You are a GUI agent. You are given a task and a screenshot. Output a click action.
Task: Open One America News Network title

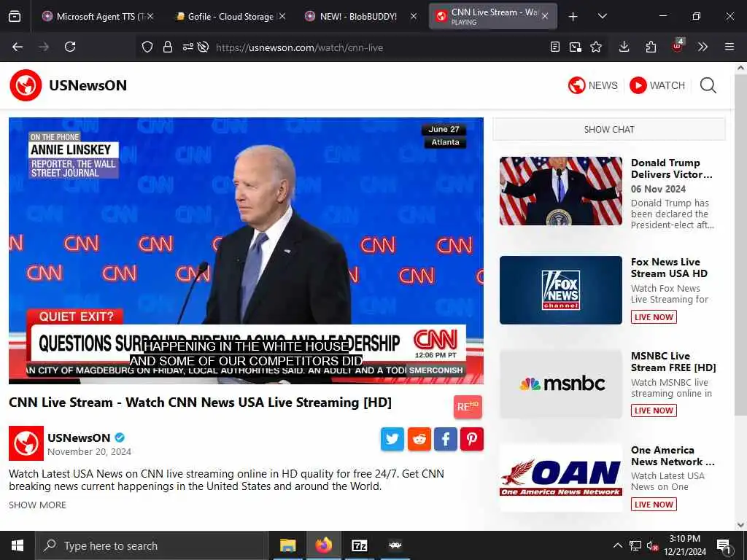coord(673,456)
